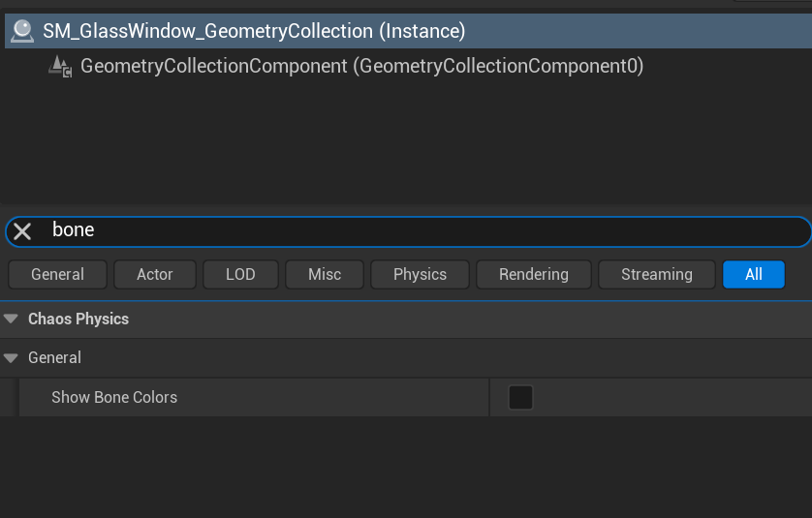The image size is (812, 518).
Task: Open the Misc filter category
Action: 325,274
